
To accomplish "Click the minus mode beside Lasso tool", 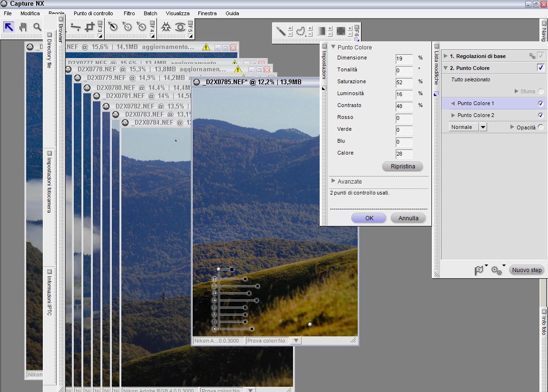I will 310,34.
